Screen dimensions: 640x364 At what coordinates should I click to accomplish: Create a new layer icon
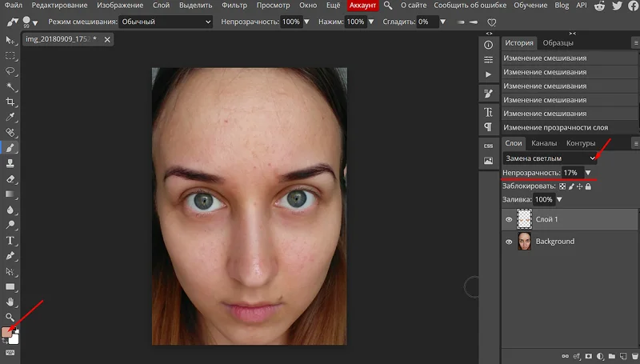click(623, 356)
